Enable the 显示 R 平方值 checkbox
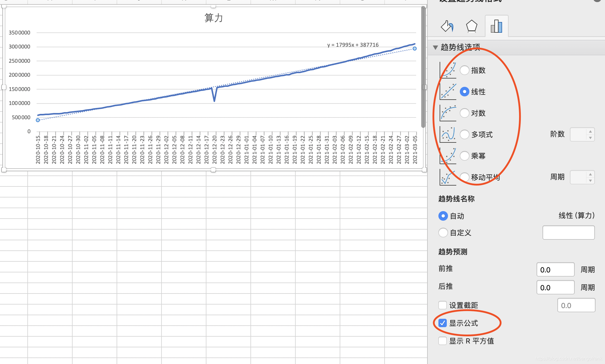Viewport: 605px width, 364px height. pos(443,341)
